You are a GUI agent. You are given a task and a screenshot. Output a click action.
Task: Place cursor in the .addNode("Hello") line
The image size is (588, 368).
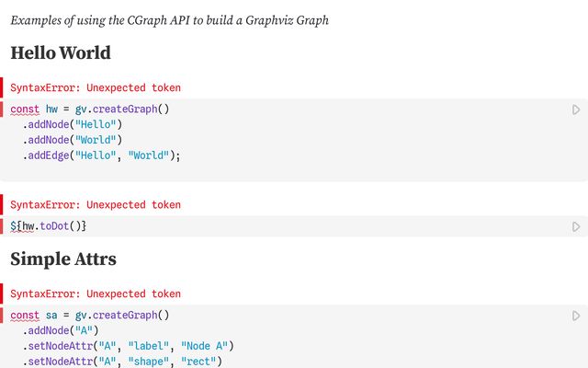coord(73,124)
